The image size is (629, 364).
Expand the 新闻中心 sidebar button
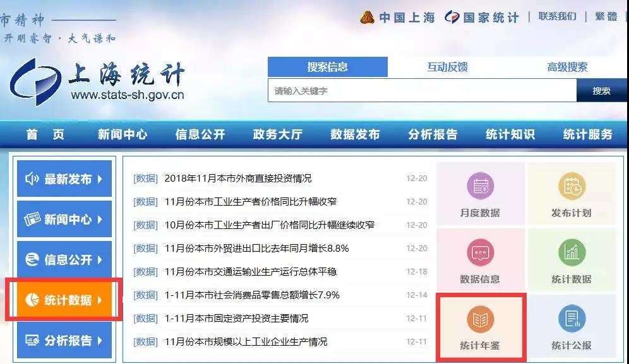pos(64,220)
